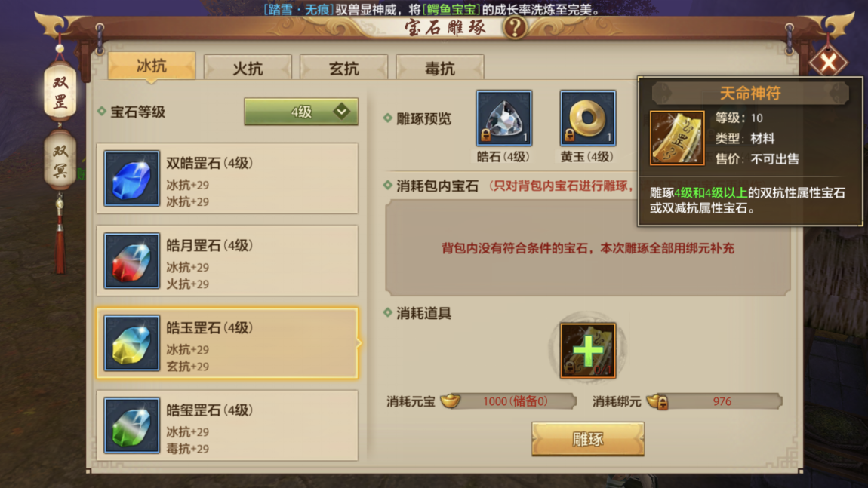868x488 pixels.
Task: Click the 雕琢 carve button
Action: 588,439
